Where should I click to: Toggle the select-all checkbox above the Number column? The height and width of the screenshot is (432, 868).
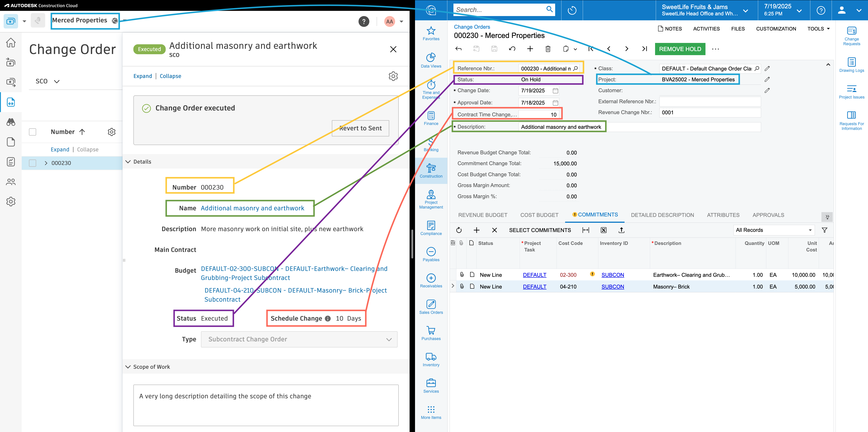tap(33, 132)
